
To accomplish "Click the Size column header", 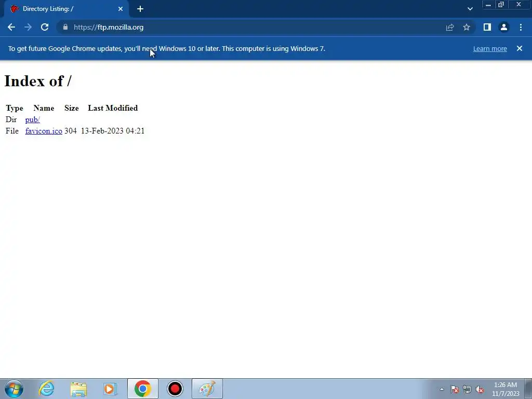I will coord(72,108).
